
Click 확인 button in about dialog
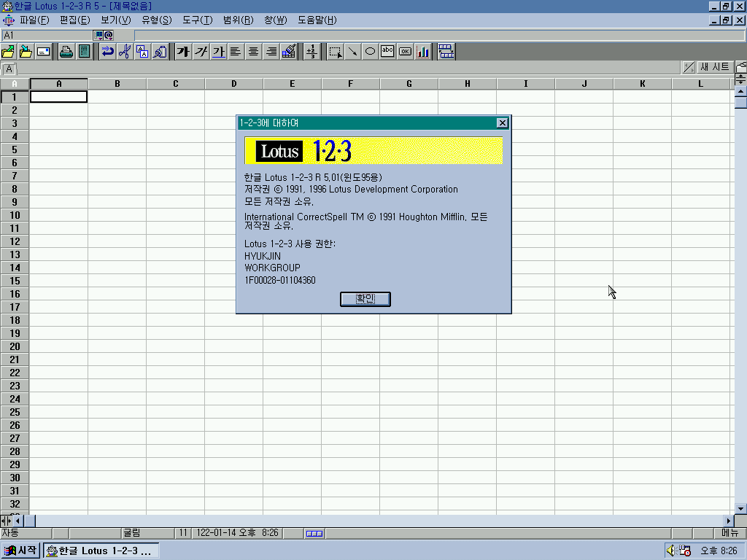pos(365,299)
